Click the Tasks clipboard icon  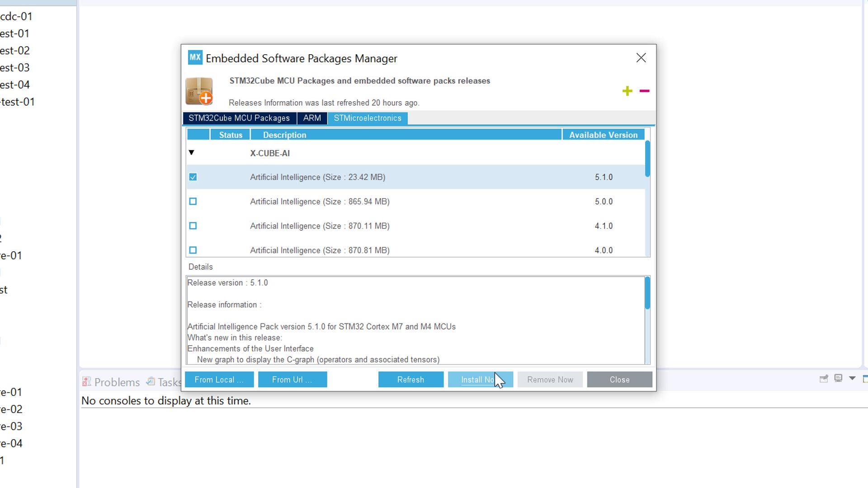151,382
